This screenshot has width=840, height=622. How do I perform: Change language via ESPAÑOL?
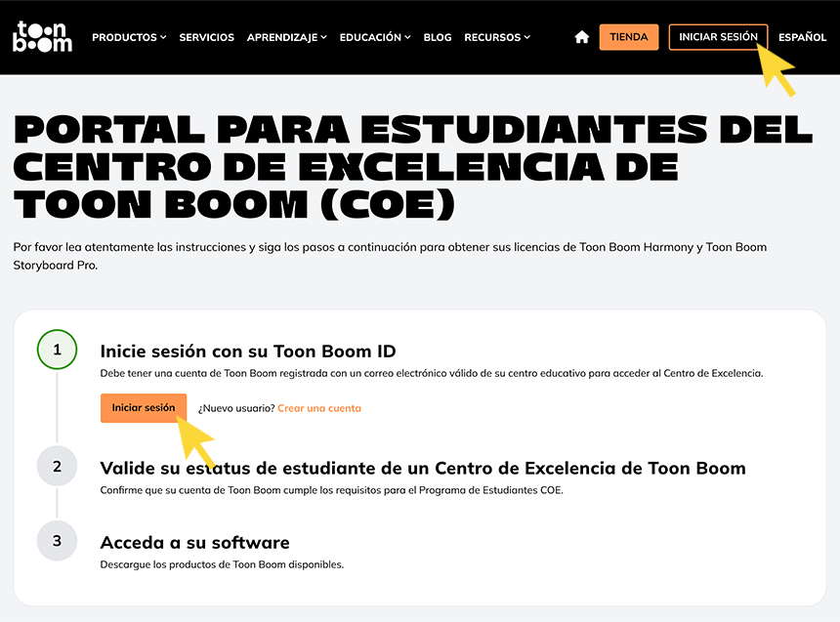pos(802,37)
